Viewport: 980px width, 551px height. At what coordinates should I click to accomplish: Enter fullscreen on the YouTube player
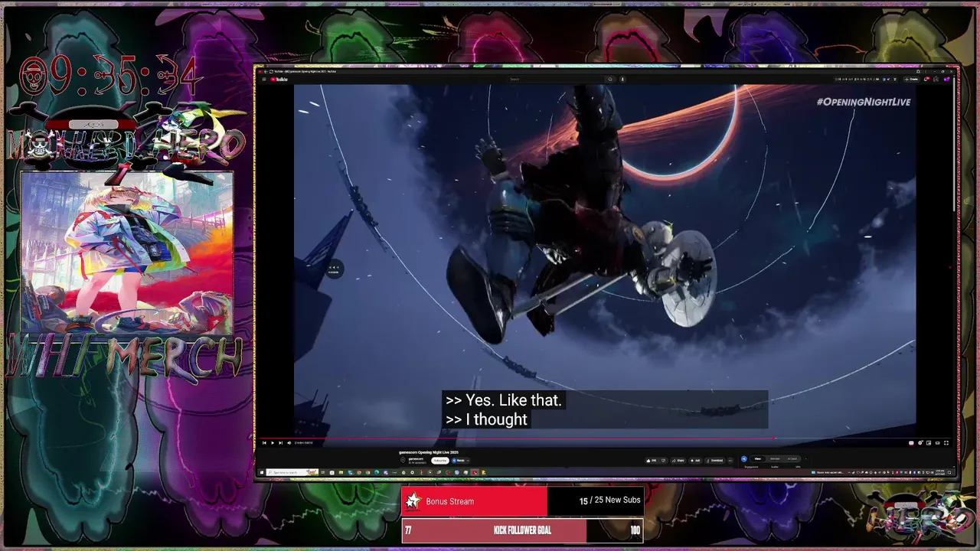coord(946,443)
